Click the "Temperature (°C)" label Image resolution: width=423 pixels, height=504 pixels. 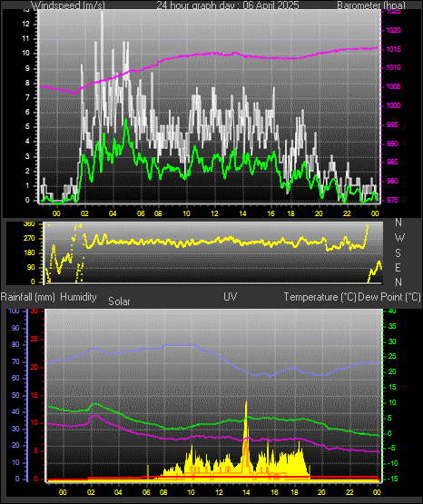point(320,297)
